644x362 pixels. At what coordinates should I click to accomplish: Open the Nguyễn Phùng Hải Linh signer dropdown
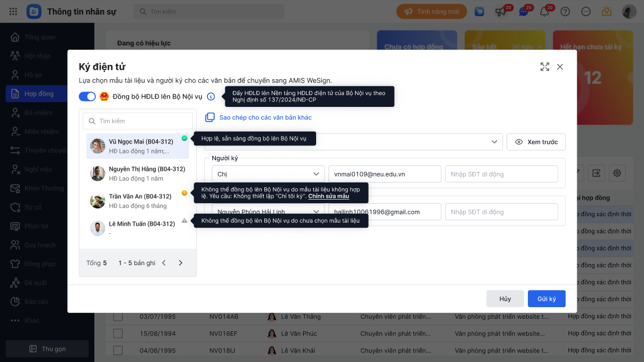point(268,212)
